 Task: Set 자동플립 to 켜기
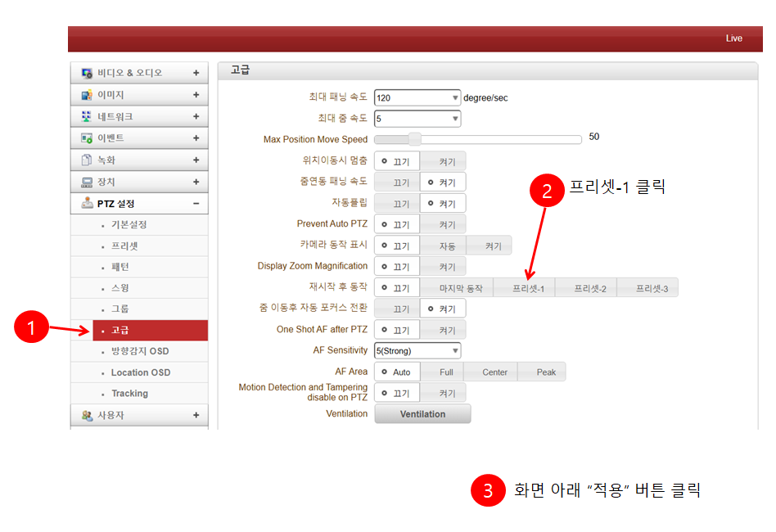pyautogui.click(x=443, y=204)
